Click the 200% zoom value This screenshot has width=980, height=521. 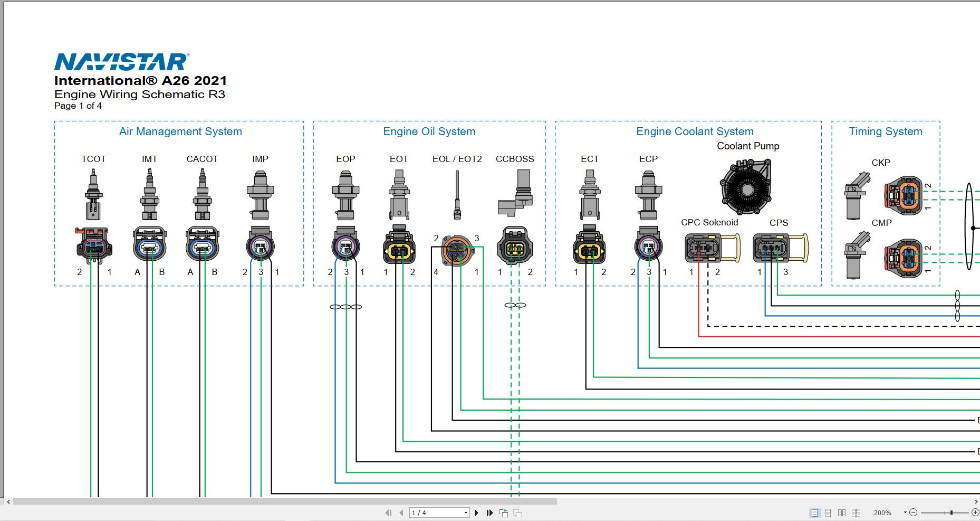click(x=882, y=513)
